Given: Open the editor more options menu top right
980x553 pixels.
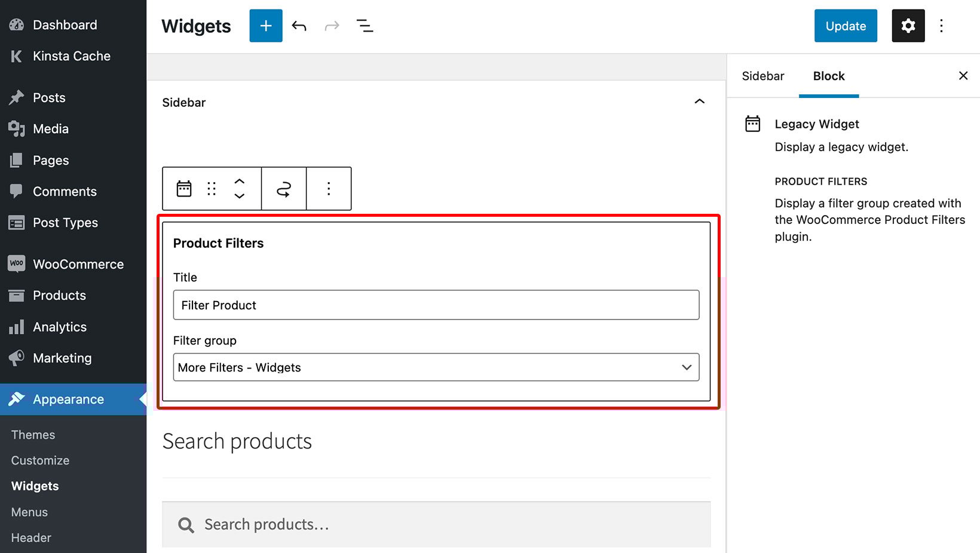Looking at the screenshot, I should pyautogui.click(x=941, y=26).
